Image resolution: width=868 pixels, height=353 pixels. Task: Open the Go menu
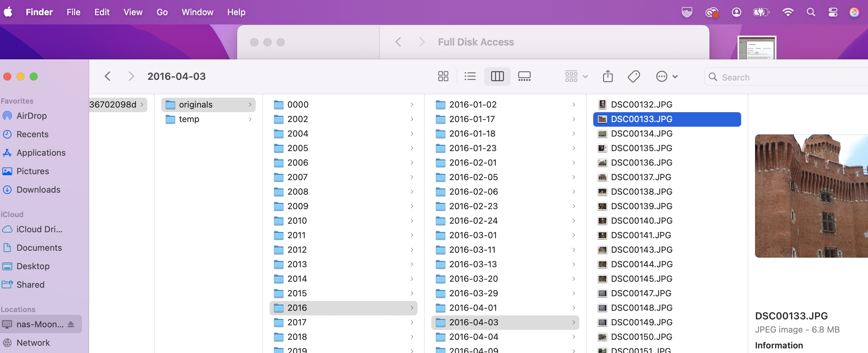point(162,13)
